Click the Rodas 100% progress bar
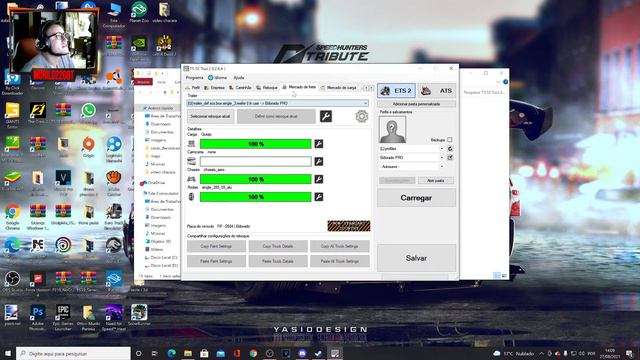This screenshot has width=640, height=360. 256,197
